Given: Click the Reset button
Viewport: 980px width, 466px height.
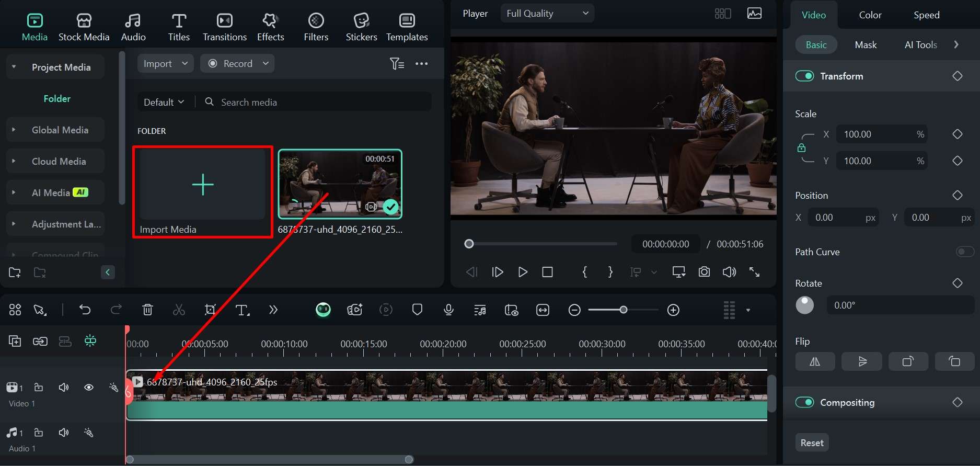Looking at the screenshot, I should (x=812, y=442).
